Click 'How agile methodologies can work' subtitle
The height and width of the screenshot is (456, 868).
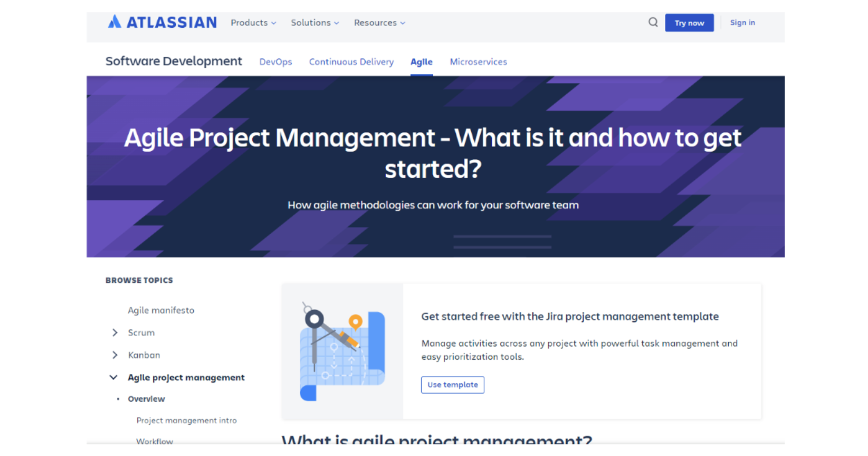tap(433, 205)
